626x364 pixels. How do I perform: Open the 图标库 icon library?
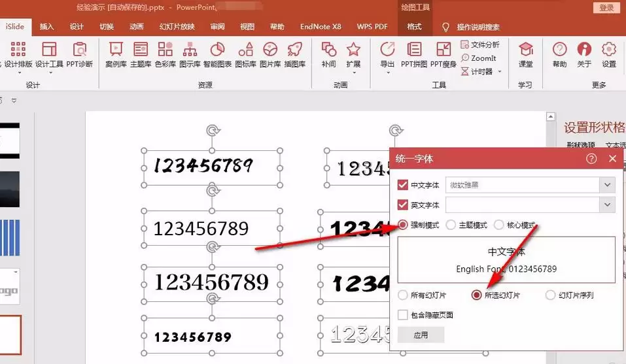point(245,54)
